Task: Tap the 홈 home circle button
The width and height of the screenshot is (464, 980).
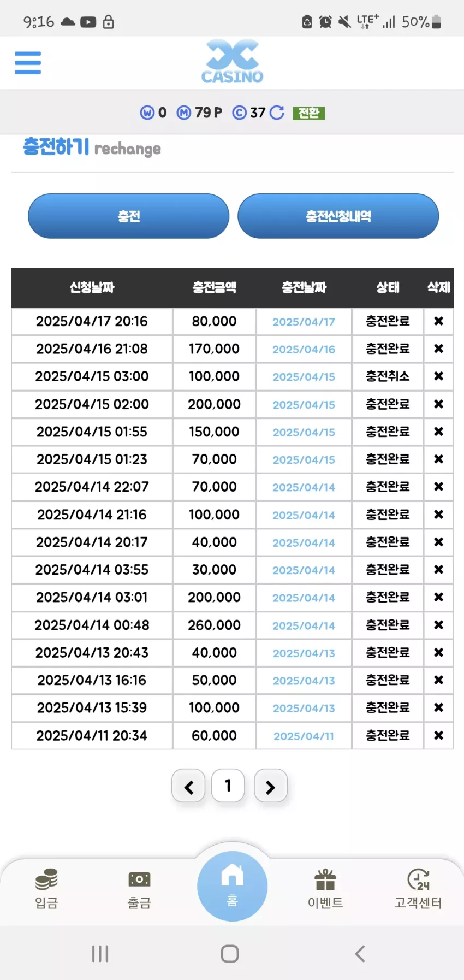Action: point(232,886)
